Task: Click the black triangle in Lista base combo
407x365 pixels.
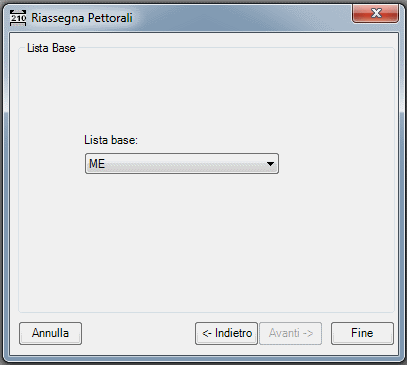Action: point(270,164)
